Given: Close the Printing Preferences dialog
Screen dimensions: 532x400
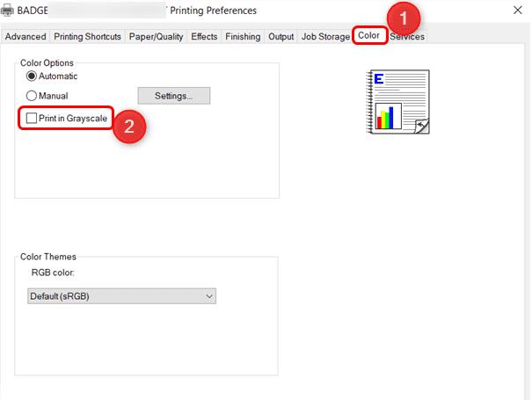Looking at the screenshot, I should point(516,11).
